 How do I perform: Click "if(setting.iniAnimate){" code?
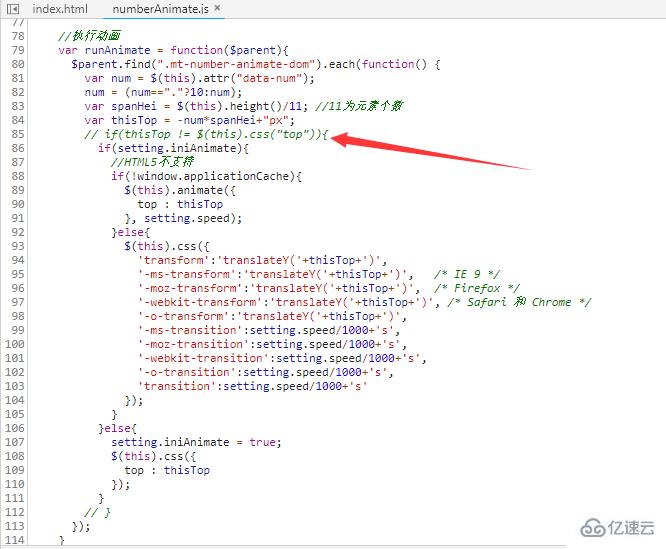[173, 148]
